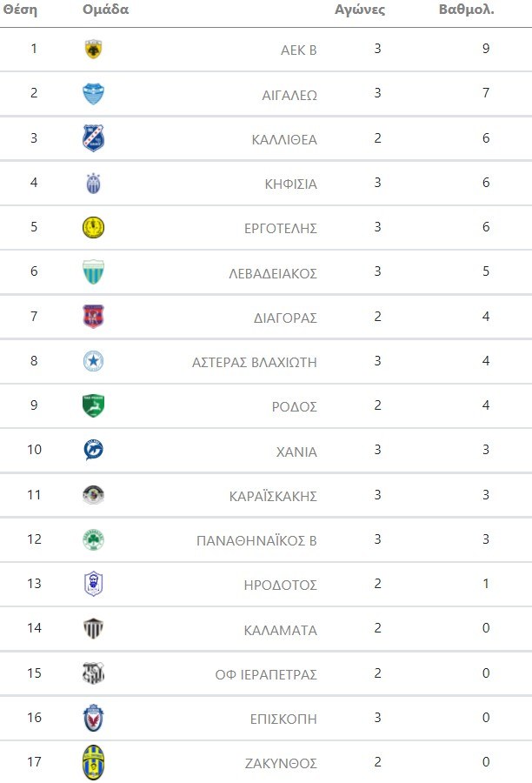
Task: Open the ΚΗΦΙΣΙΑ team name link
Action: pos(290,184)
